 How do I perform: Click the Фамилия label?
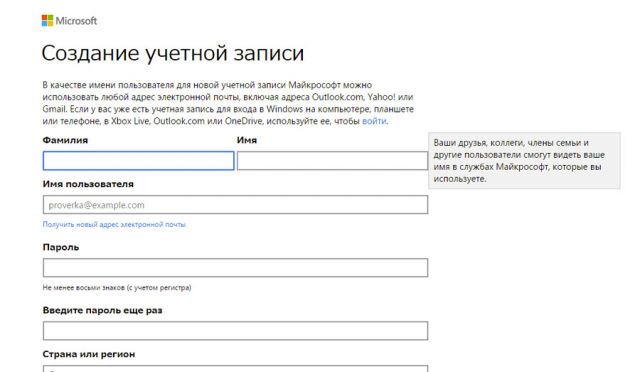pyautogui.click(x=65, y=140)
